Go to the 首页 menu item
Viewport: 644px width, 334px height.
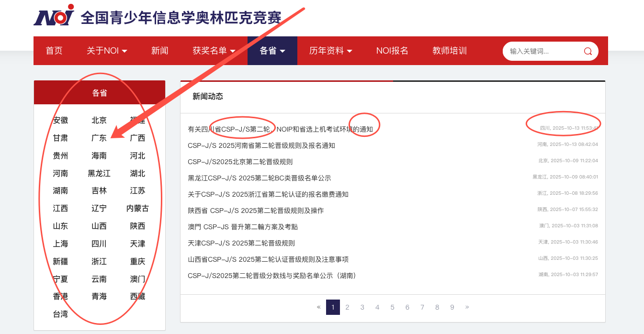tap(54, 51)
